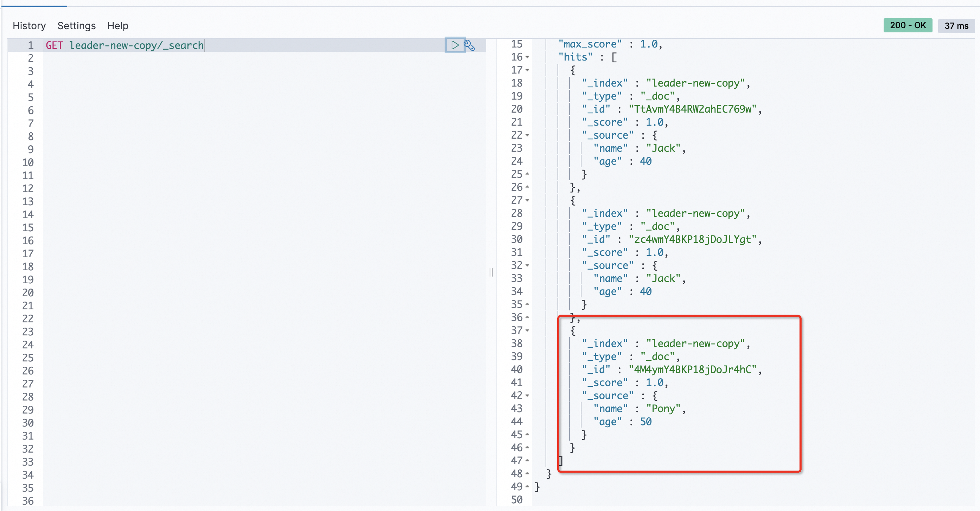Collapse the Pony _source block at line 42
This screenshot has height=511, width=980.
click(527, 395)
